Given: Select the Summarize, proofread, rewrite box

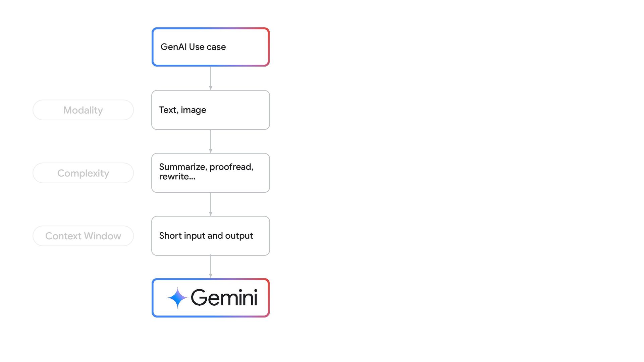Looking at the screenshot, I should 211,173.
